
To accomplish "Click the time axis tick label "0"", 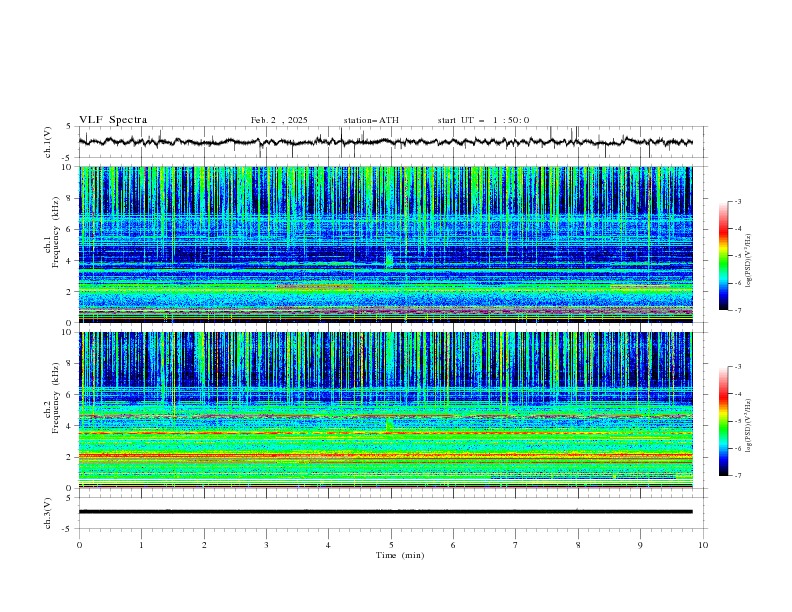I will 79,545.
